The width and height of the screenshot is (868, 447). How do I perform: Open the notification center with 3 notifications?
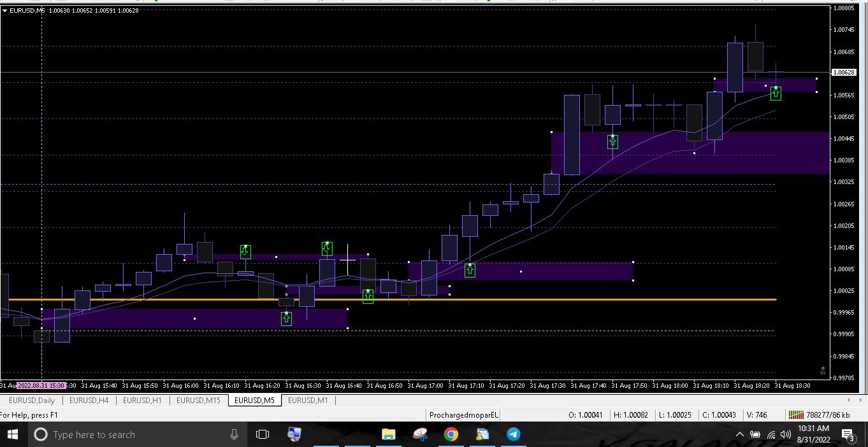click(x=848, y=435)
